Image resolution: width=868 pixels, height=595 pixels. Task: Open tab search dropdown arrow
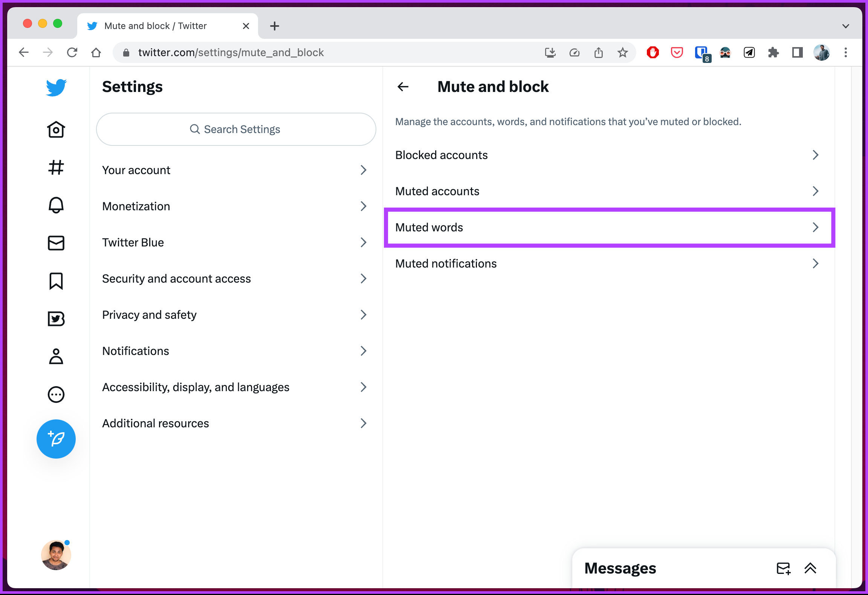pyautogui.click(x=846, y=26)
